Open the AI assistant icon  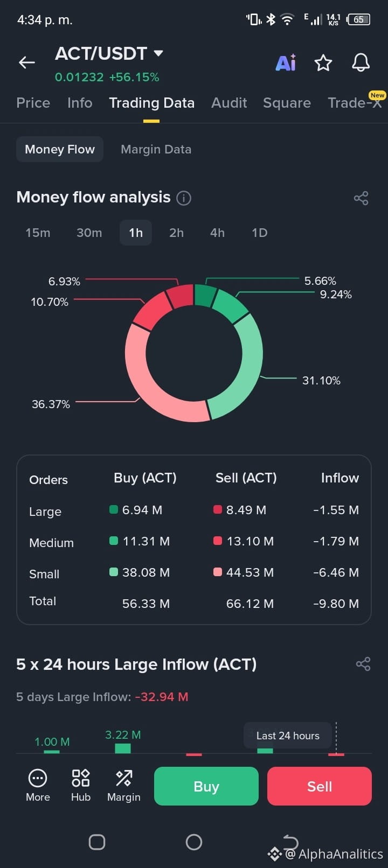[x=286, y=62]
